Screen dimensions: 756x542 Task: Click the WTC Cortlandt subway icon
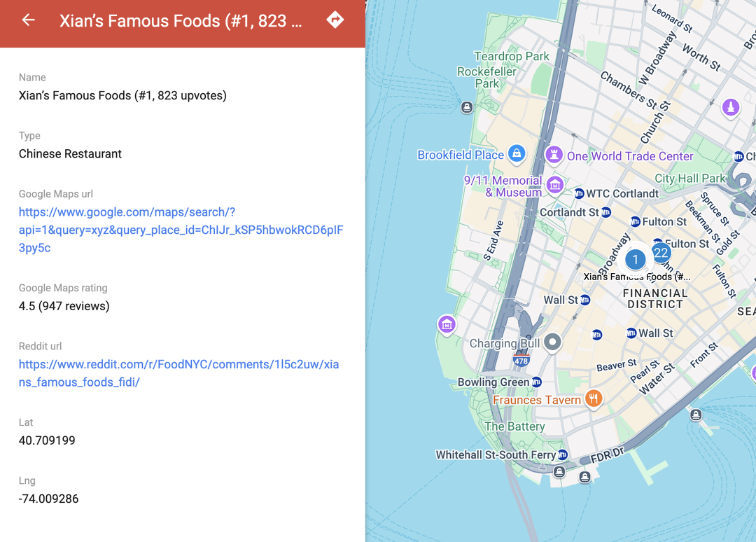click(579, 194)
